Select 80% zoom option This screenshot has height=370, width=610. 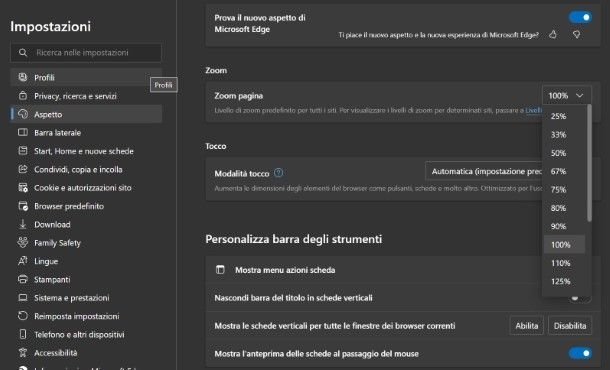tap(564, 208)
